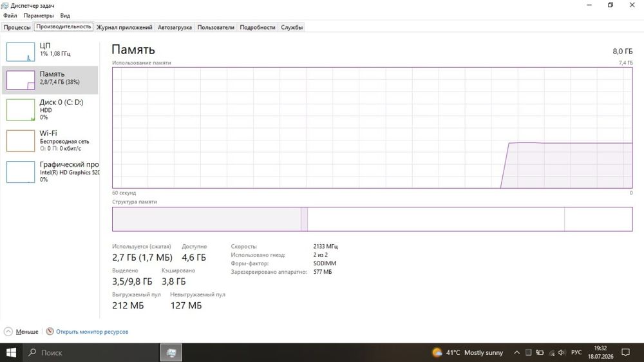644x362 pixels.
Task: Switch to the Подробности tab
Action: pos(258,27)
